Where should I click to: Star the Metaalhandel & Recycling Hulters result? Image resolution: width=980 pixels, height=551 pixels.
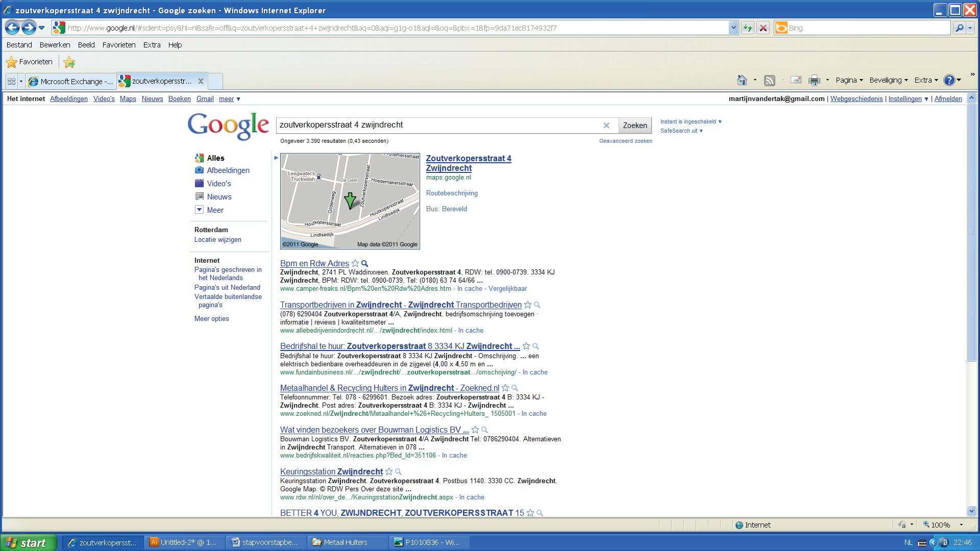click(x=505, y=388)
